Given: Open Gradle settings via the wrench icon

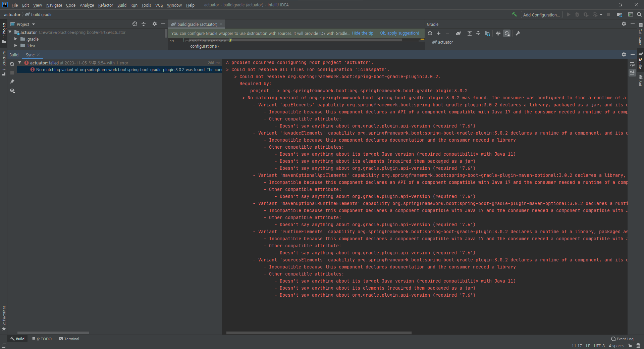Looking at the screenshot, I should [x=519, y=33].
